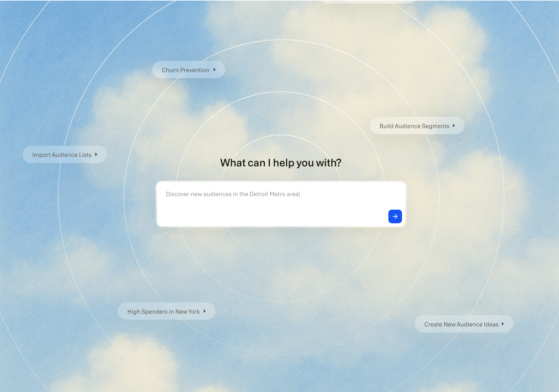
Task: Open the Build Audience Segments suggestion
Action: pos(417,126)
